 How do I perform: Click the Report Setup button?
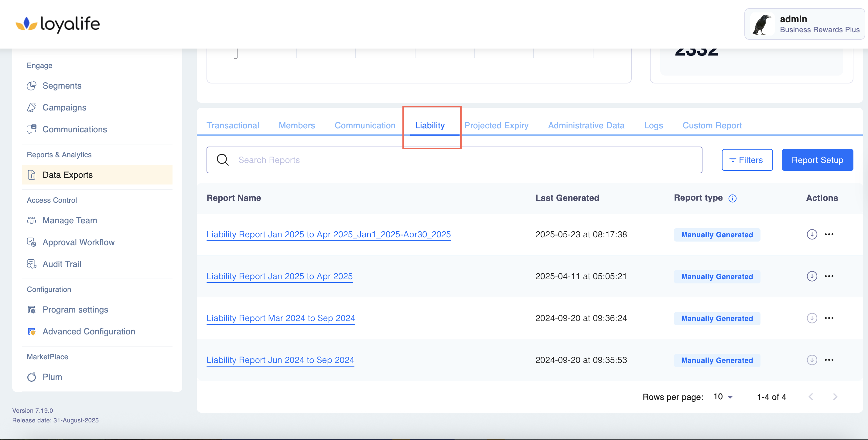tap(817, 160)
